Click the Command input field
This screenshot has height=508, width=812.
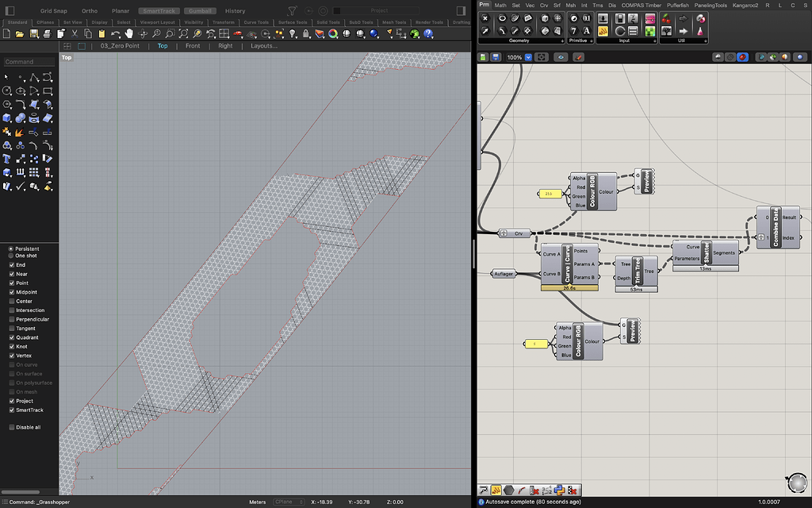click(x=29, y=62)
